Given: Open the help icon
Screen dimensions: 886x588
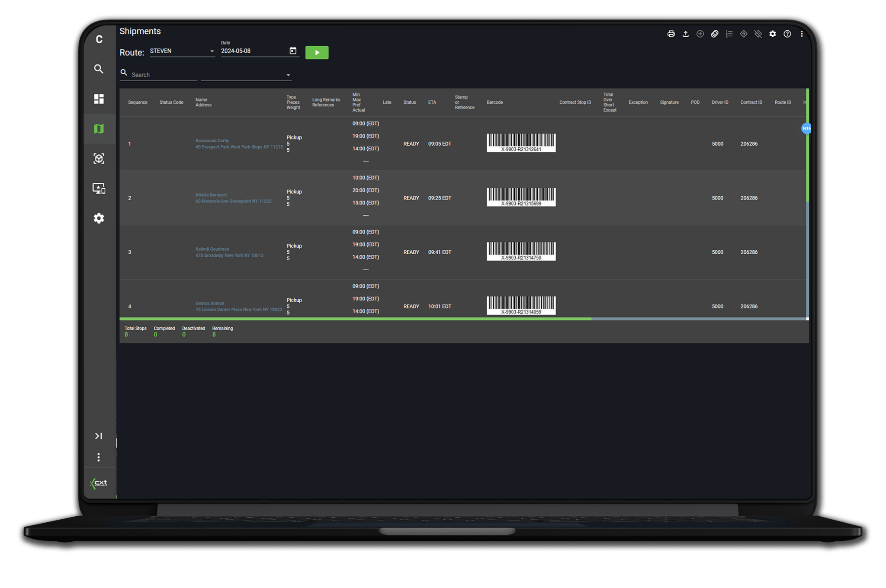Looking at the screenshot, I should (787, 34).
